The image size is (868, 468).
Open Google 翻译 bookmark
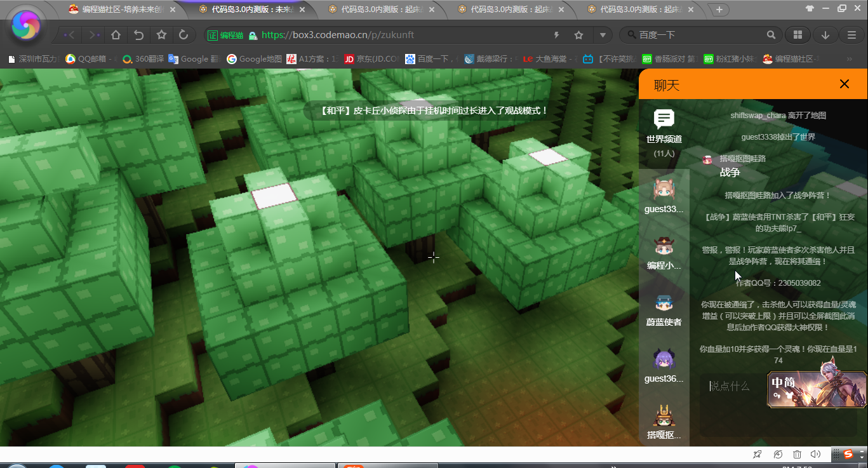[x=194, y=59]
